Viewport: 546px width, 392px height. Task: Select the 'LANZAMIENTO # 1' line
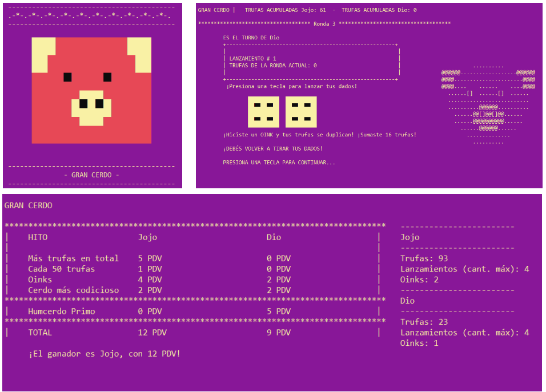pos(252,59)
